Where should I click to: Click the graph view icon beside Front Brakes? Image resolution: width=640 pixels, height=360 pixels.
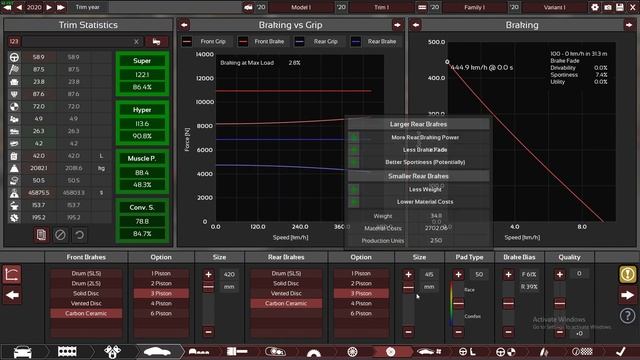click(x=12, y=274)
